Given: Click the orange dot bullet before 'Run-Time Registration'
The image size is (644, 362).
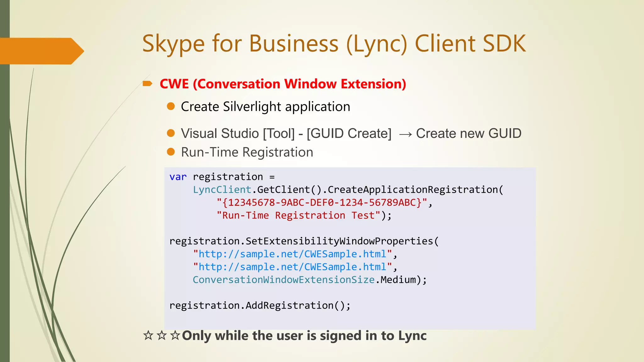Looking at the screenshot, I should pos(171,152).
